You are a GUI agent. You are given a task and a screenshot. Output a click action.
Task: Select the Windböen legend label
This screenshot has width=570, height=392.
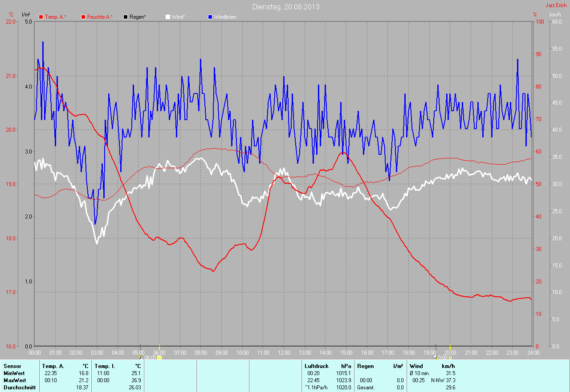(225, 17)
